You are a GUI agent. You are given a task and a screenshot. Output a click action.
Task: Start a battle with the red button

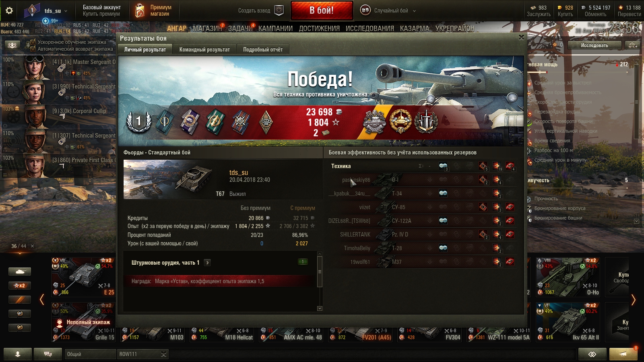(322, 10)
